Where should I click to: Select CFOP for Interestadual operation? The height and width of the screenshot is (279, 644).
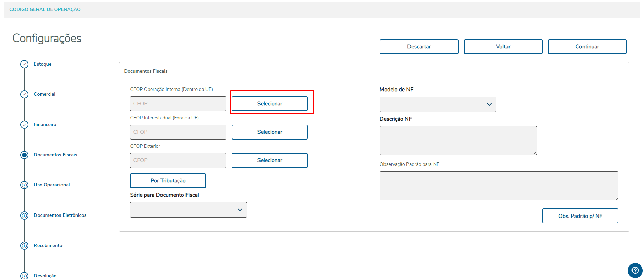tap(270, 132)
